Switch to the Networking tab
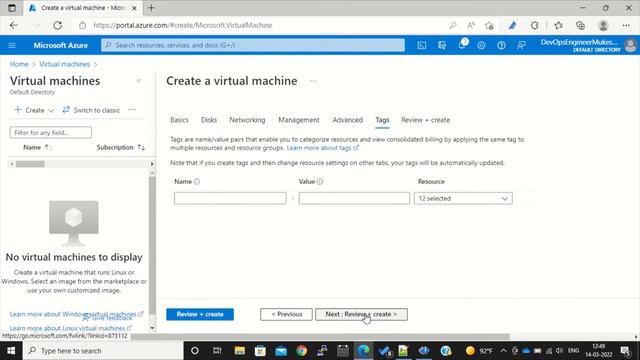 click(x=247, y=120)
